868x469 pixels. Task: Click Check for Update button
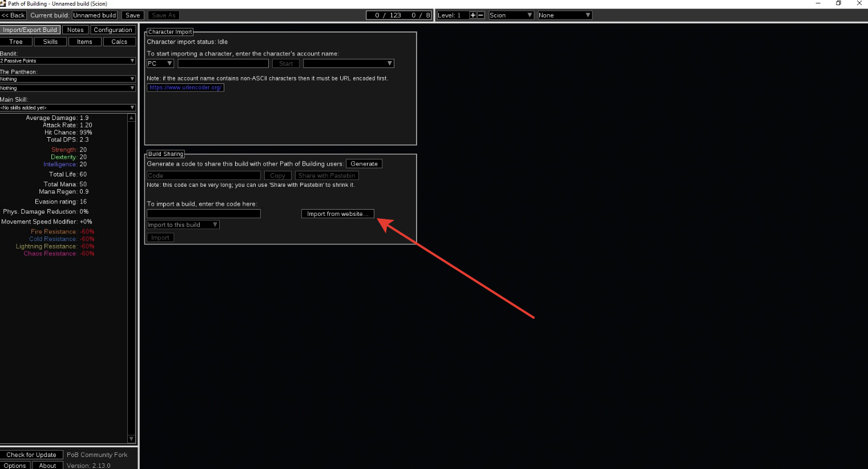(31, 455)
